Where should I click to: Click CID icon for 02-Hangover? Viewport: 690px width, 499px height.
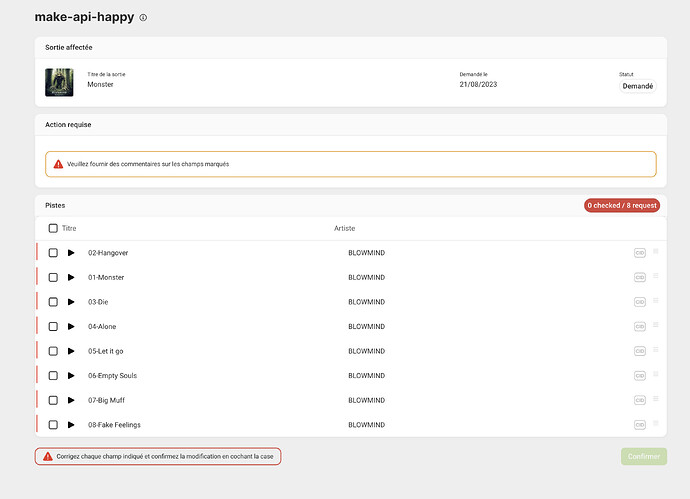[x=640, y=253]
